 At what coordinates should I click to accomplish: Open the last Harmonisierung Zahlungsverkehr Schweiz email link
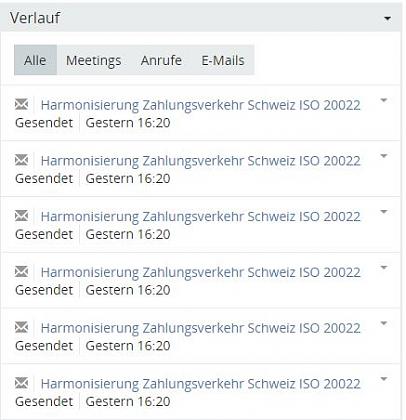tap(200, 384)
